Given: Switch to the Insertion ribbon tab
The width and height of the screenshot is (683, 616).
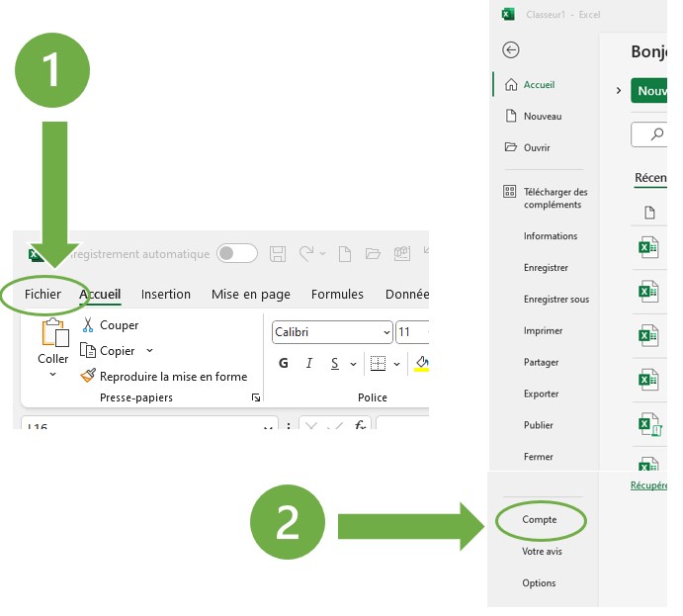Looking at the screenshot, I should [x=166, y=294].
